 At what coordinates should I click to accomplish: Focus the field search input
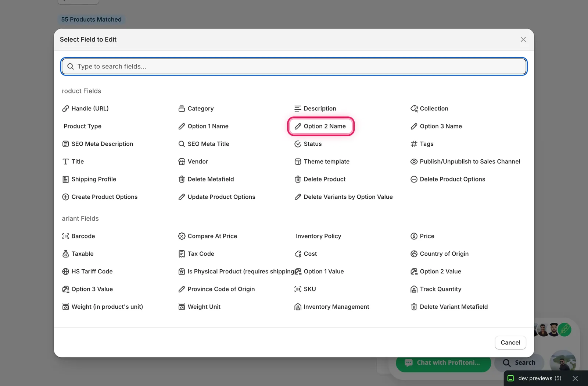point(294,66)
